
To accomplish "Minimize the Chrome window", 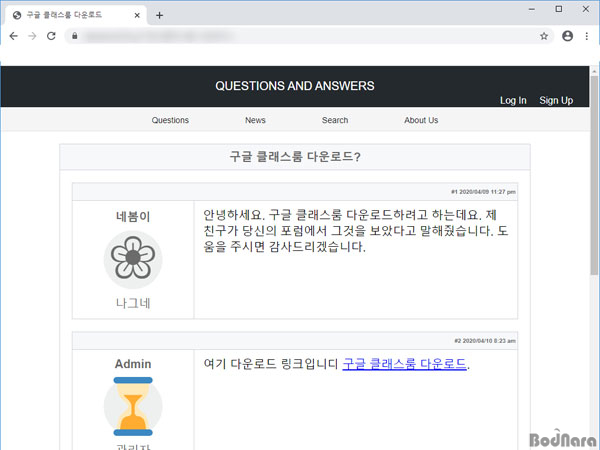I will [532, 9].
